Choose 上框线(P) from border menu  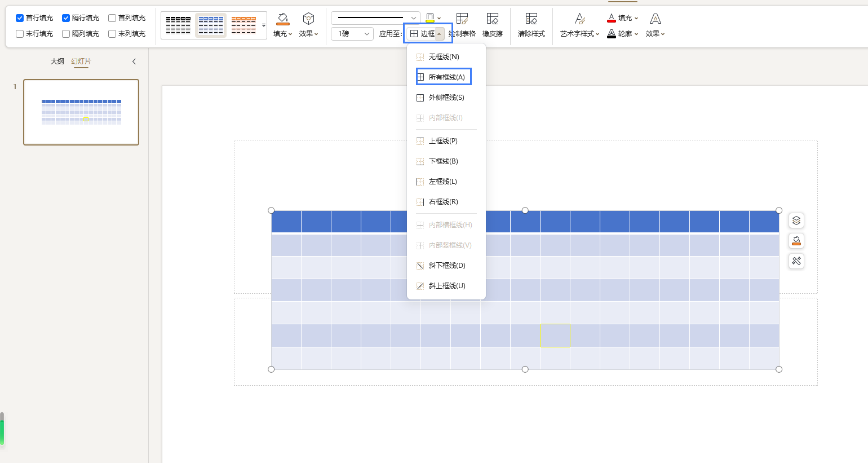coord(446,141)
